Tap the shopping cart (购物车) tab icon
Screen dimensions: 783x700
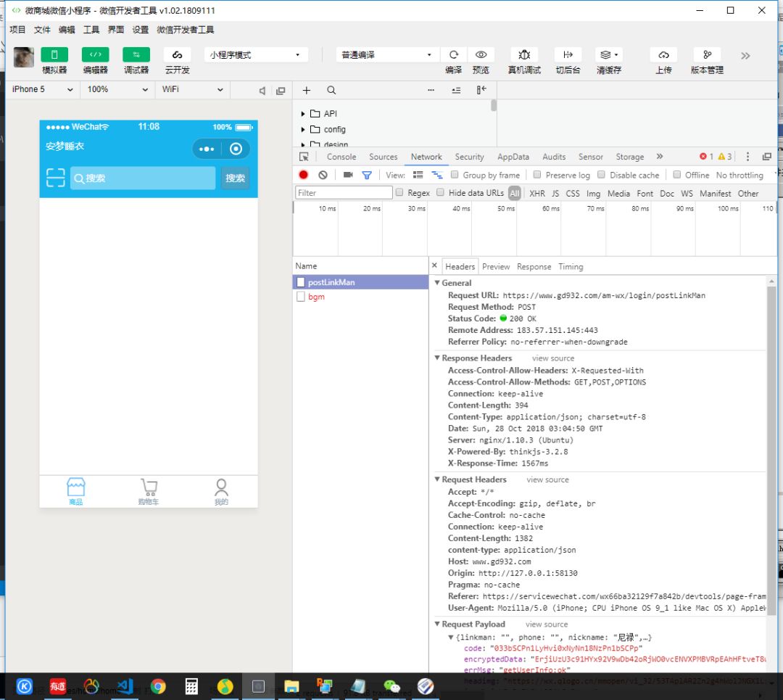(x=149, y=487)
